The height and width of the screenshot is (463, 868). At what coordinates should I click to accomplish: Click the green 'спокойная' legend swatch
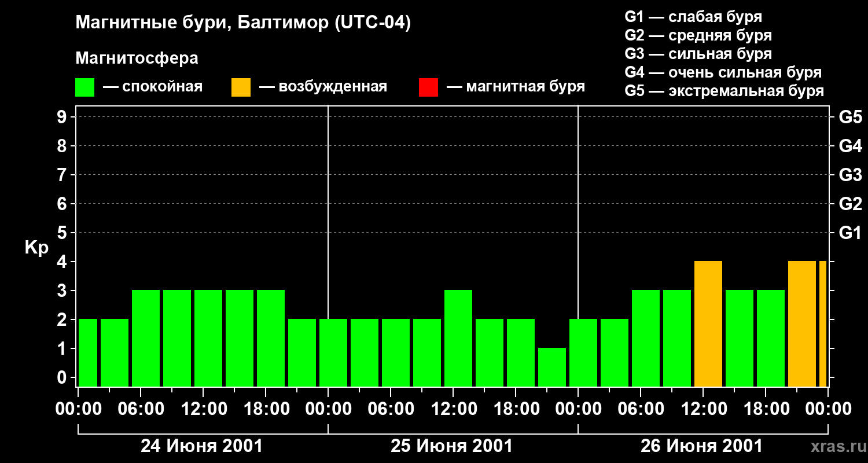pyautogui.click(x=85, y=87)
